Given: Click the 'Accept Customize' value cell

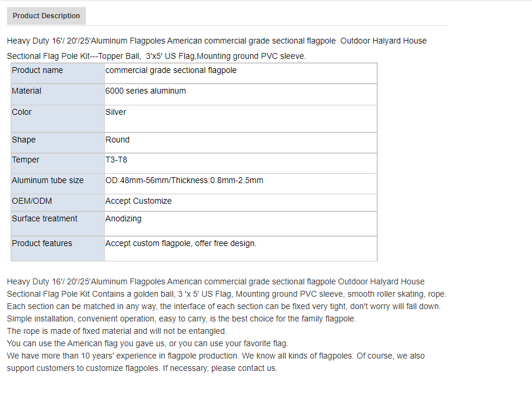Looking at the screenshot, I should tap(241, 203).
